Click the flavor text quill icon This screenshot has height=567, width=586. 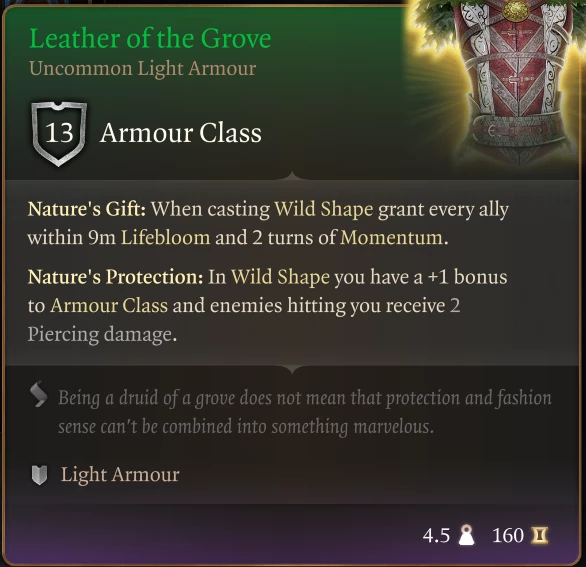(39, 394)
